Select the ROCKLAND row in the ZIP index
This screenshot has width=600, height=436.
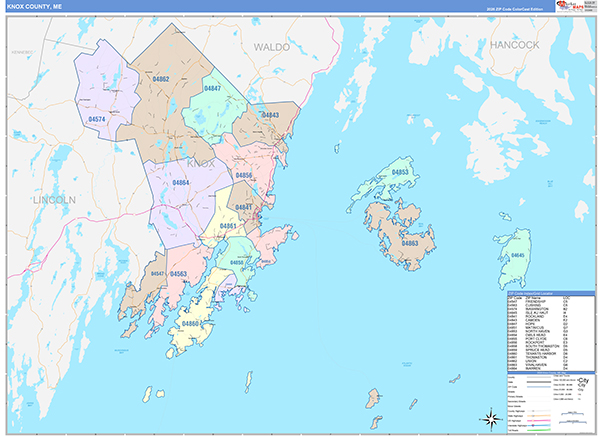538,316
